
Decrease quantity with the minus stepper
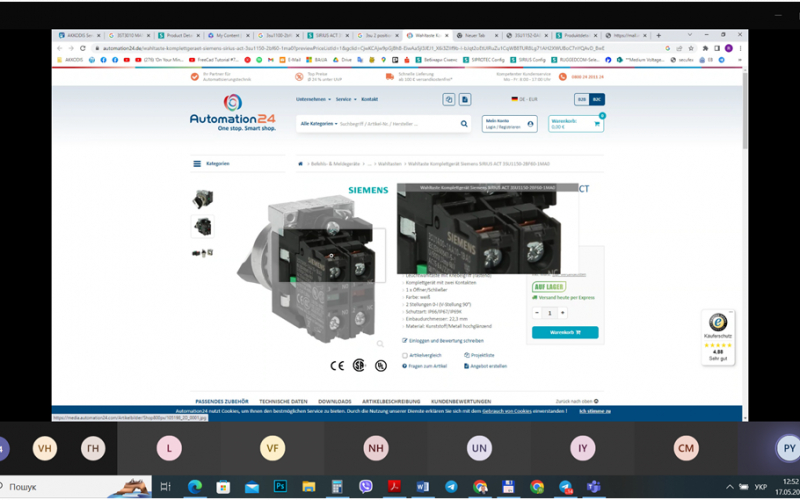[x=537, y=313]
